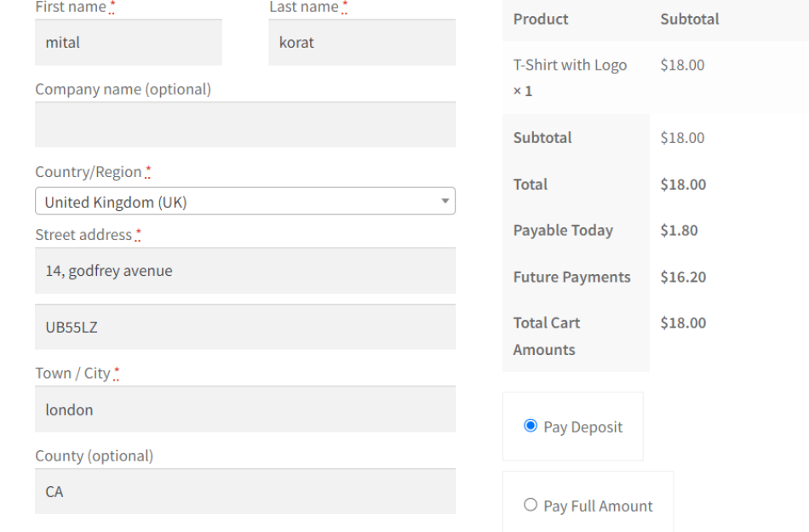Click the Total Cart Amounts label
Image resolution: width=809 pixels, height=532 pixels.
546,335
